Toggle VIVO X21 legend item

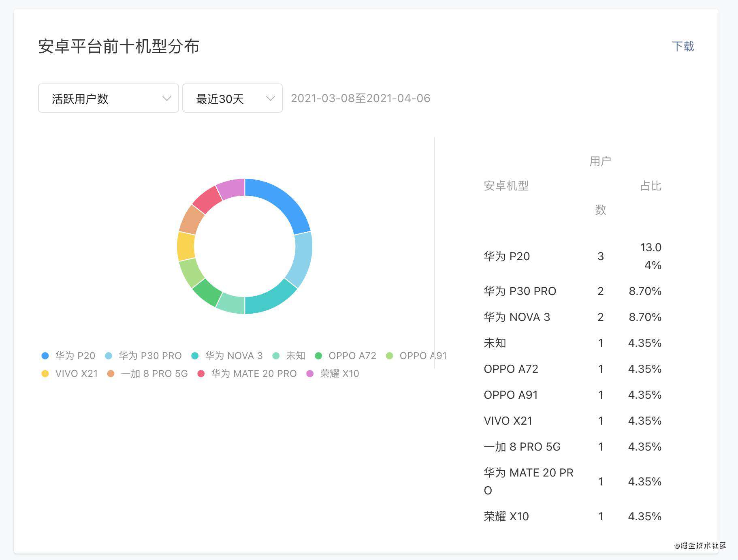(x=69, y=374)
